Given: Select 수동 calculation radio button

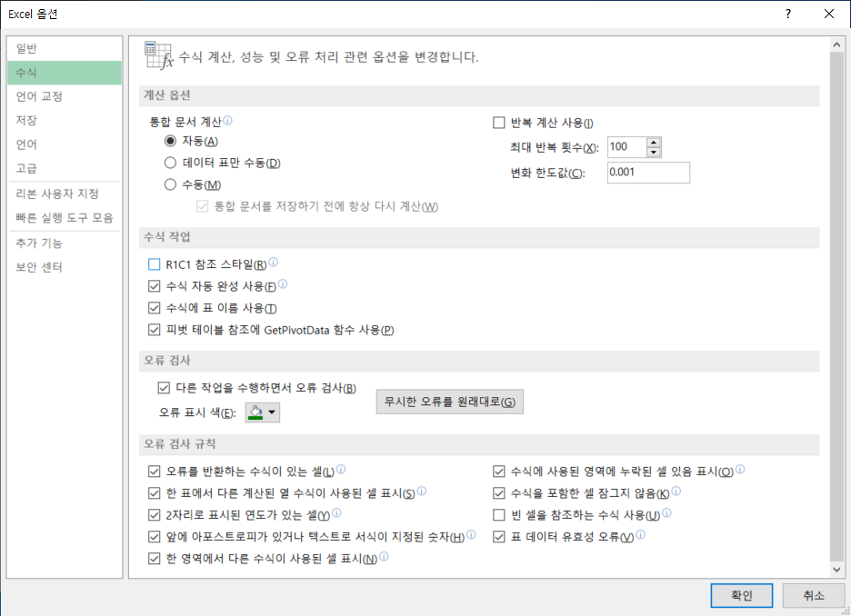Looking at the screenshot, I should [170, 185].
